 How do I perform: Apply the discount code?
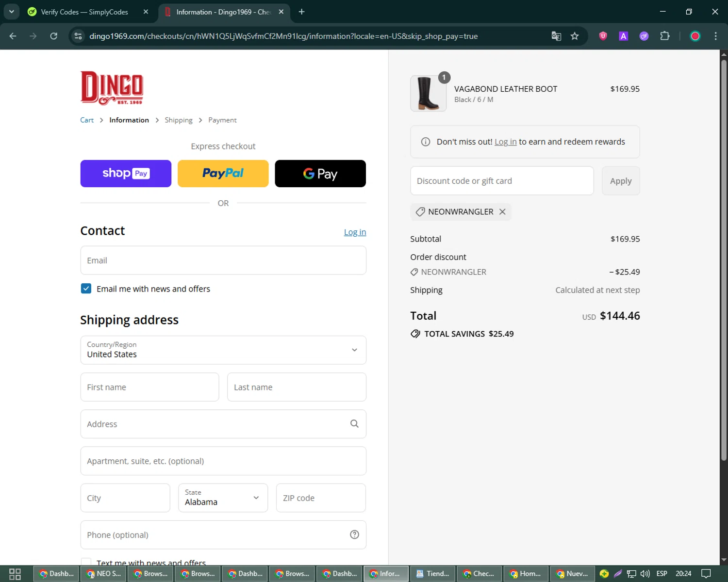pos(621,181)
